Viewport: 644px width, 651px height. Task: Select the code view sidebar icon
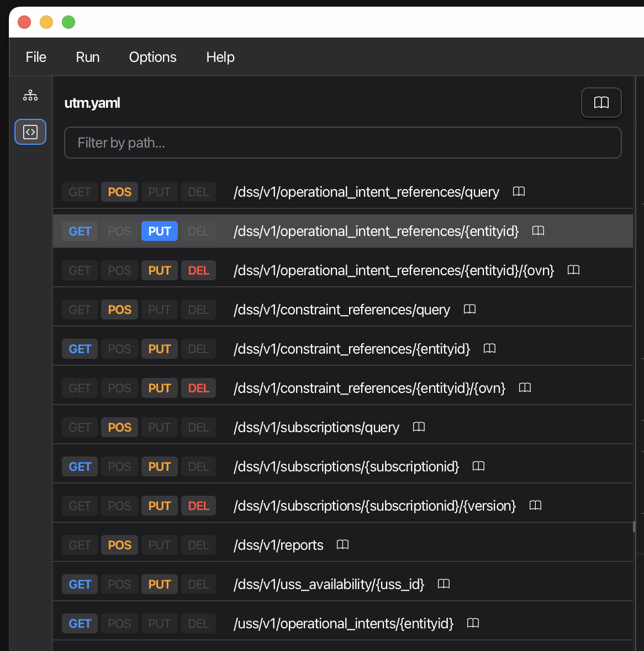tap(30, 132)
